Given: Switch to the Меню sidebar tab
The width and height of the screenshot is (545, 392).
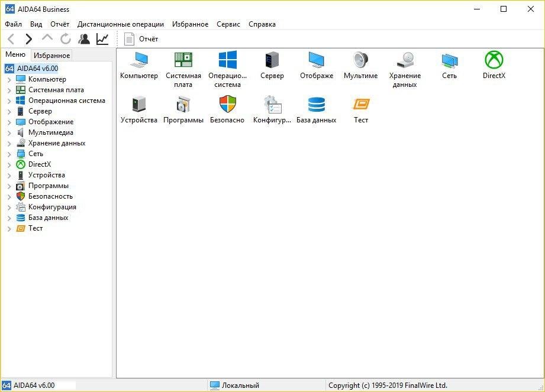Looking at the screenshot, I should click(15, 54).
